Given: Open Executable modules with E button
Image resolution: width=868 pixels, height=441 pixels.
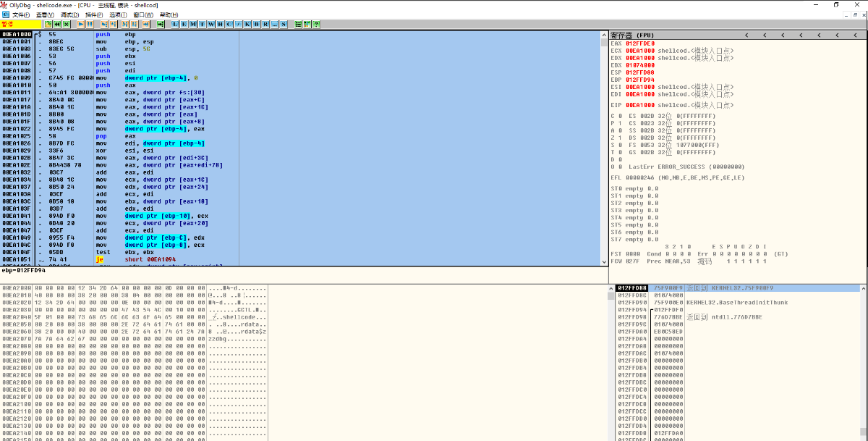Looking at the screenshot, I should point(184,24).
